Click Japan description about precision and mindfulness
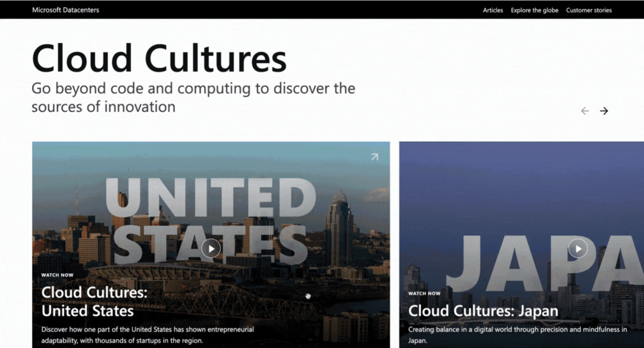 (x=517, y=335)
